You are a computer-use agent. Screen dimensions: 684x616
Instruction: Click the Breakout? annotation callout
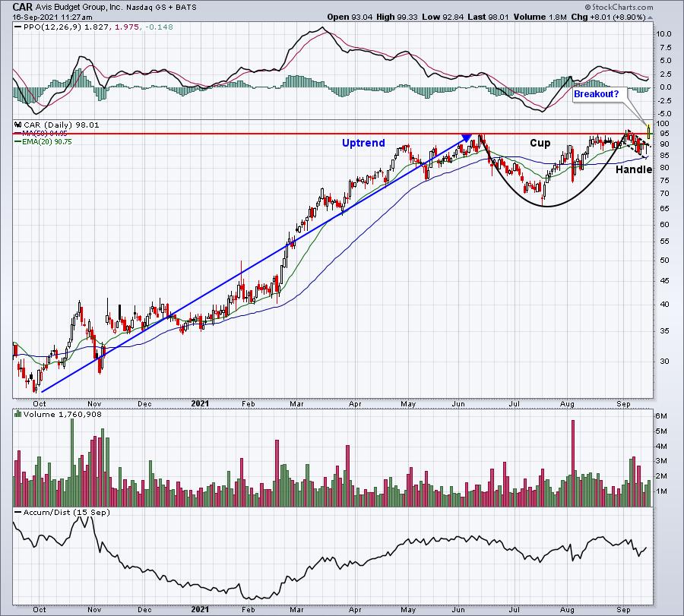click(597, 93)
